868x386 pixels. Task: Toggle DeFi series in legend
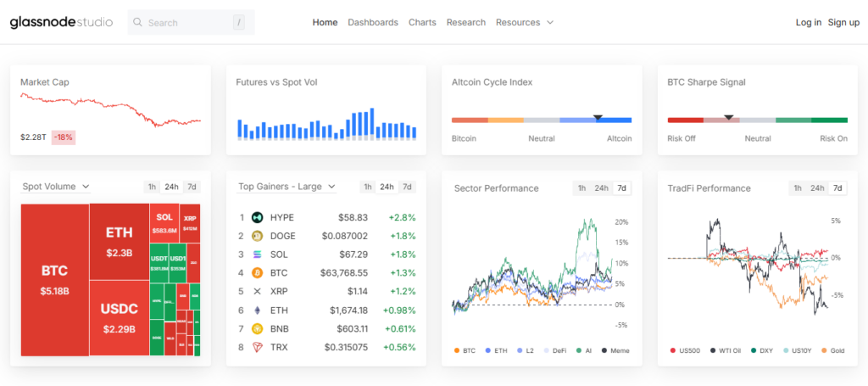click(x=556, y=350)
